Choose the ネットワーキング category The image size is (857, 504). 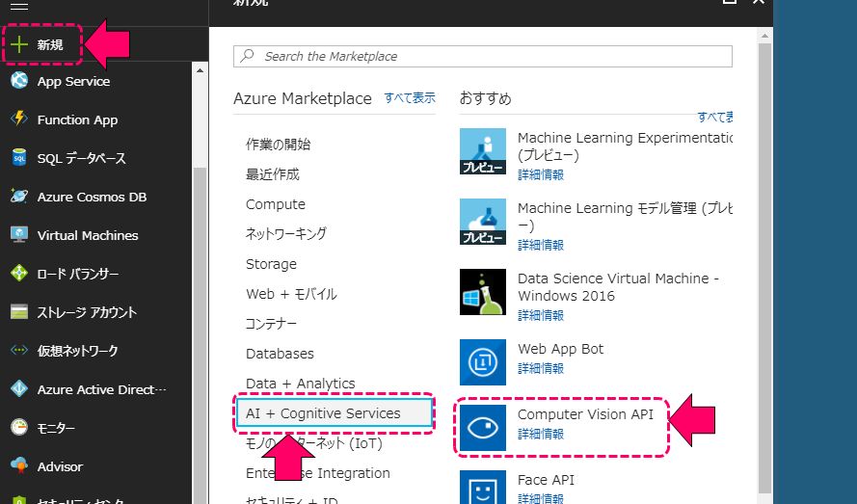[286, 234]
